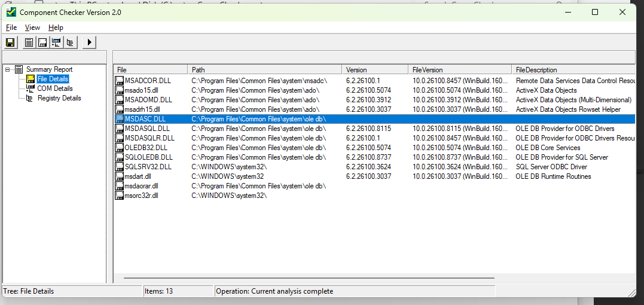Select the File Details tree item
Image resolution: width=644 pixels, height=305 pixels.
53,79
